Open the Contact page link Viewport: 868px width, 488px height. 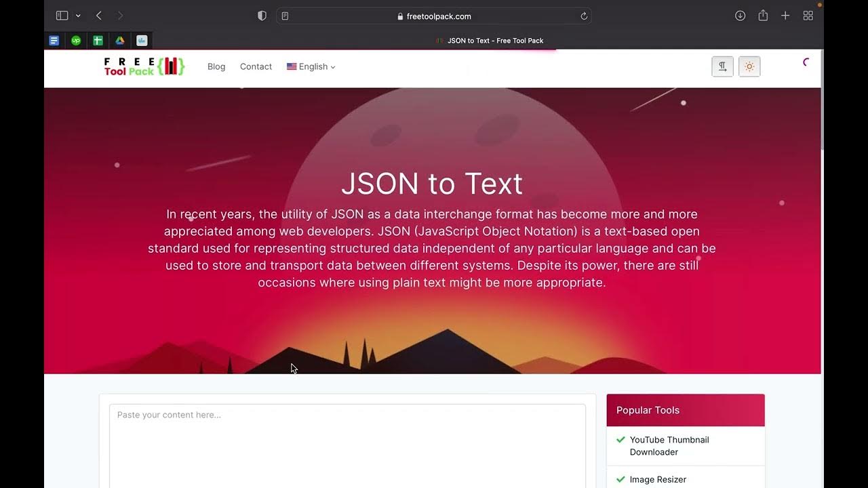pyautogui.click(x=256, y=66)
